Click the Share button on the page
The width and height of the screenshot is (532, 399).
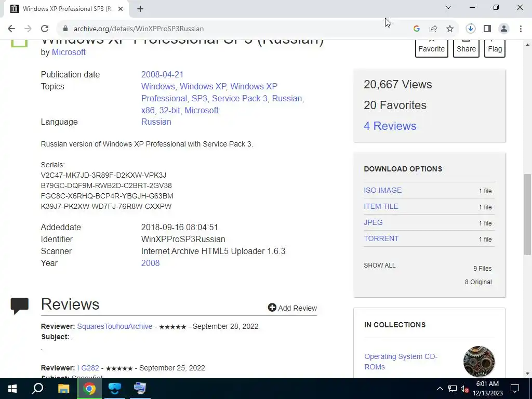point(466,48)
